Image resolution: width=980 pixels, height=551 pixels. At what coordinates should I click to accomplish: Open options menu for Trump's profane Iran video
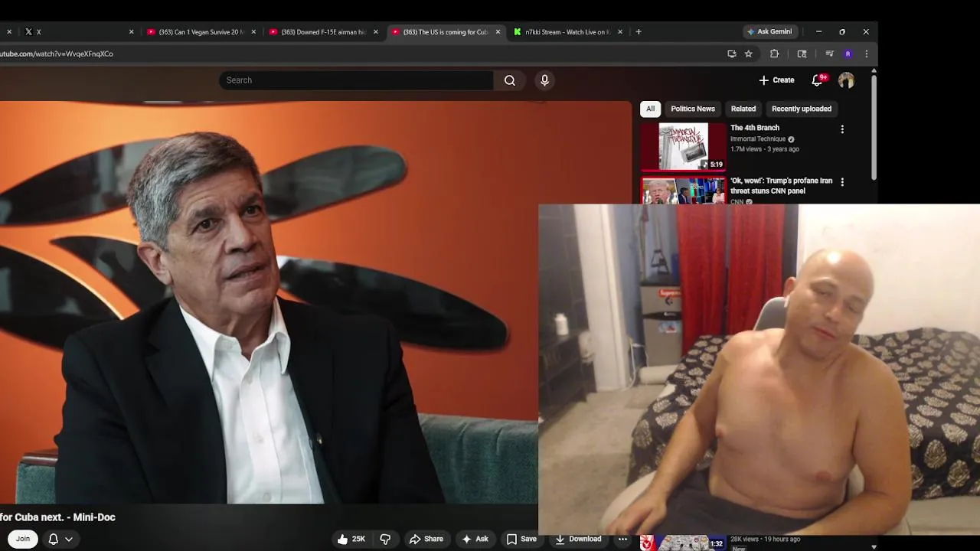point(842,182)
